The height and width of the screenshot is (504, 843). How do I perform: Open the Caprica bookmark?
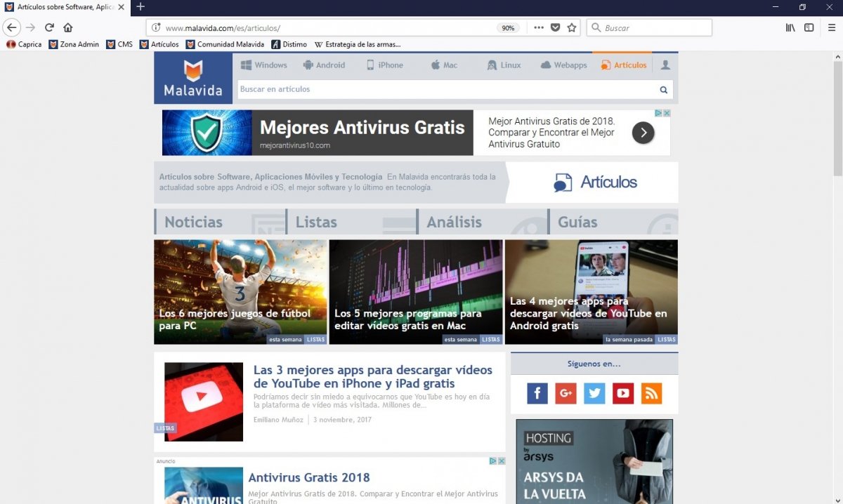pyautogui.click(x=24, y=44)
